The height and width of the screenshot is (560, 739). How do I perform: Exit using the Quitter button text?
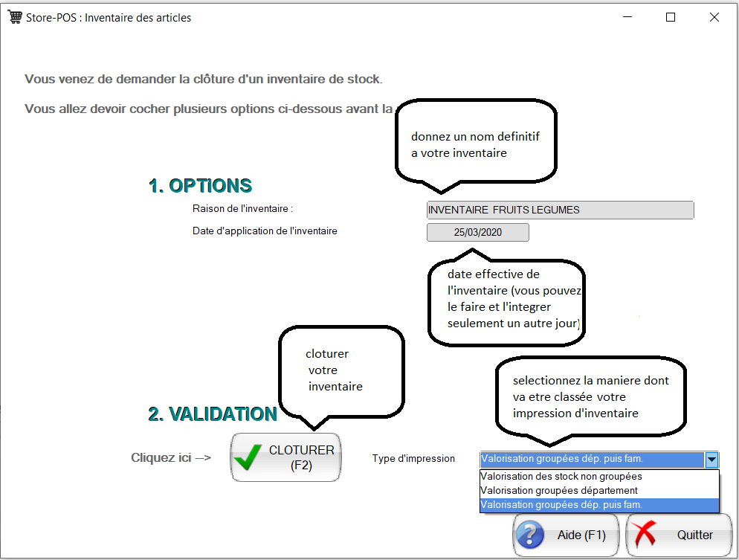(x=694, y=535)
